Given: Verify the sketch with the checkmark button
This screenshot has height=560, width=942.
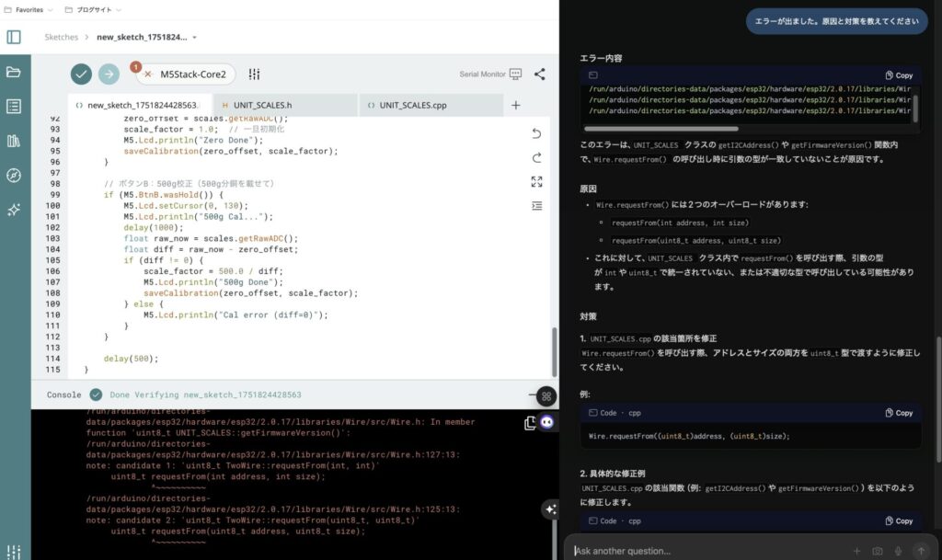Looking at the screenshot, I should (81, 74).
